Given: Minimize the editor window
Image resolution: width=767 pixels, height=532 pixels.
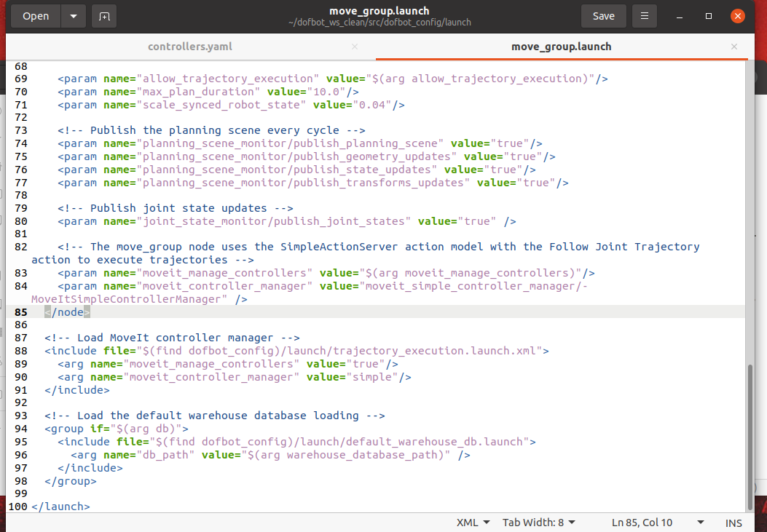Looking at the screenshot, I should point(680,16).
